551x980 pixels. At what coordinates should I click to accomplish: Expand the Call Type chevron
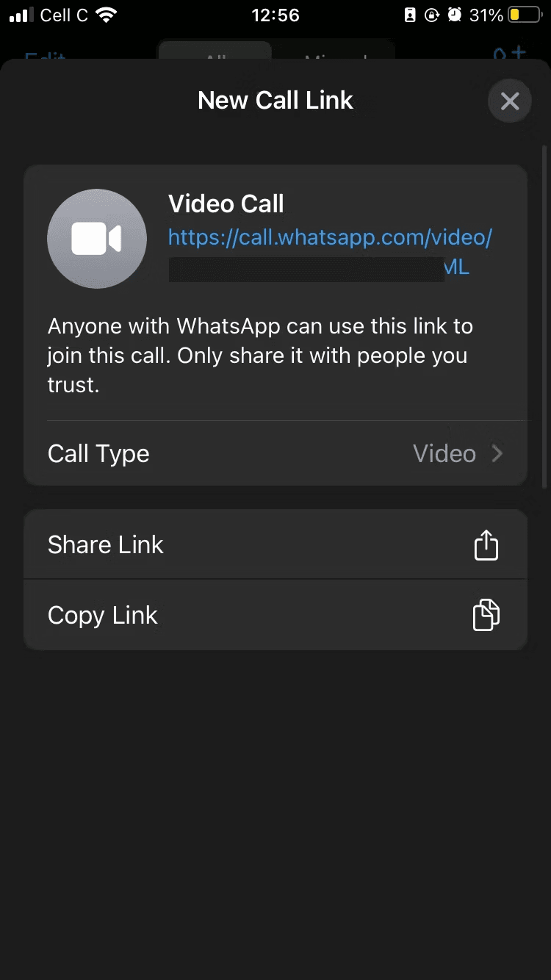tap(497, 454)
